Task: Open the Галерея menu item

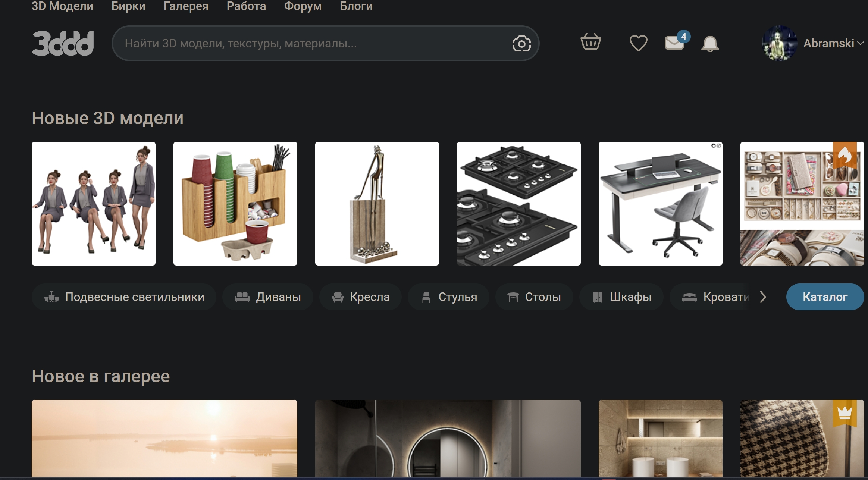Action: 186,6
